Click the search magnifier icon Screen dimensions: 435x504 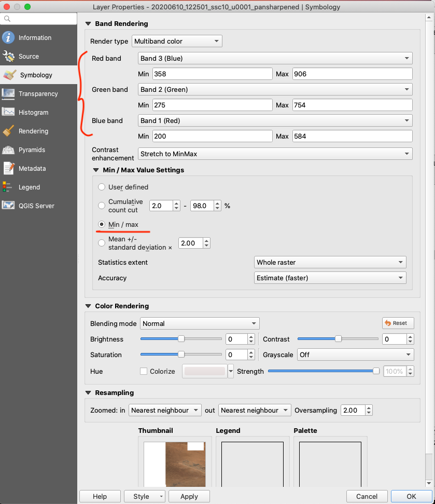(x=7, y=19)
